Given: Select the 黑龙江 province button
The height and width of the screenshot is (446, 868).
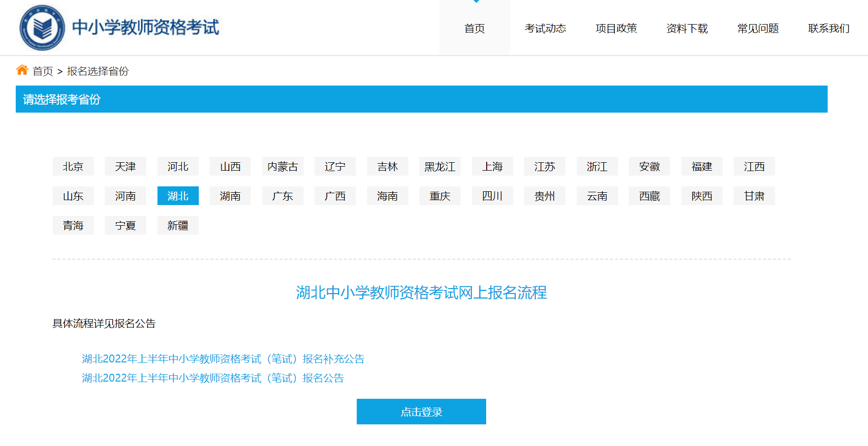Looking at the screenshot, I should click(439, 167).
